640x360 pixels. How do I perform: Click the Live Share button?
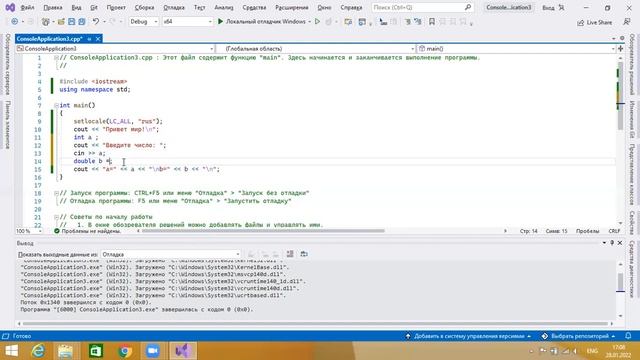(x=594, y=22)
